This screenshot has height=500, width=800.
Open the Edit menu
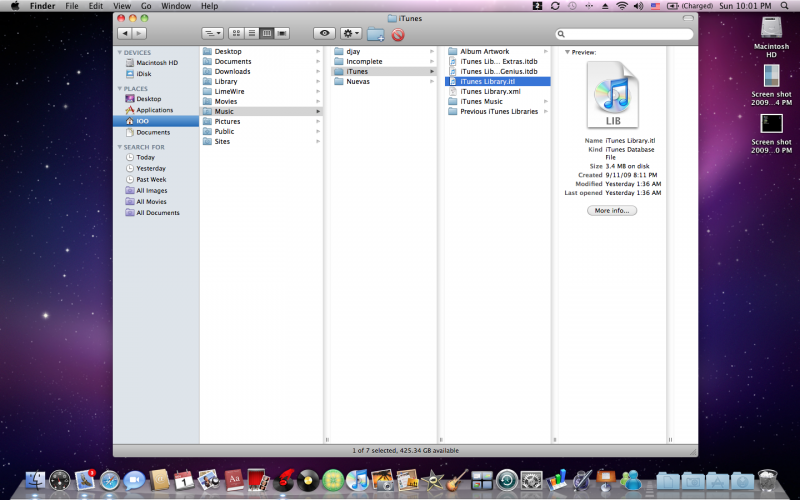(96, 6)
